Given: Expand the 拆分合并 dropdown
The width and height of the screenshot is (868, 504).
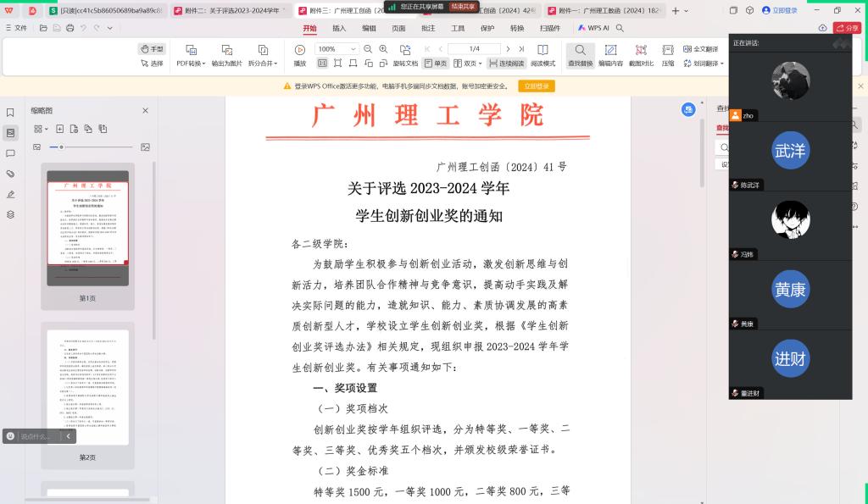Looking at the screenshot, I should tap(264, 64).
